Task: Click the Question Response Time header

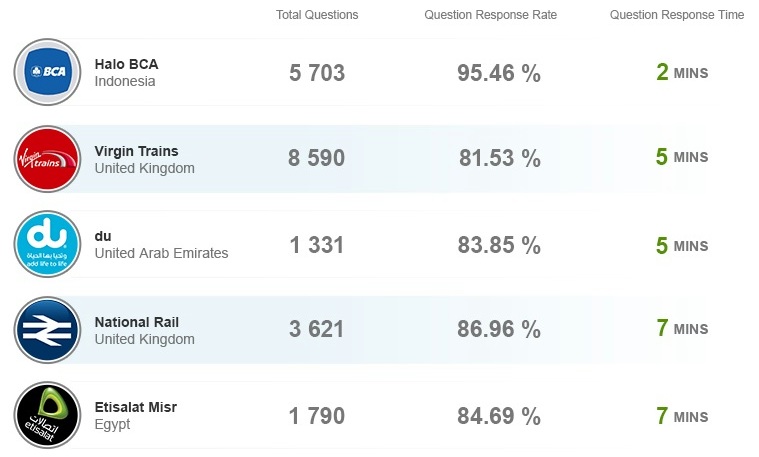Action: 677,15
